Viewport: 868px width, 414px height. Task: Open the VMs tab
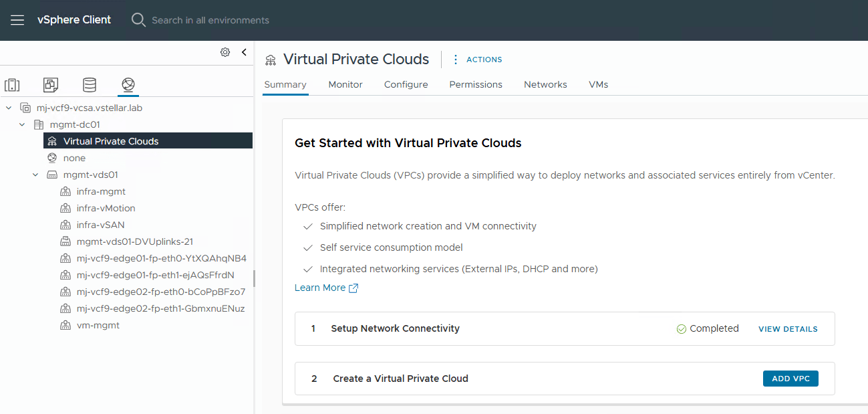(x=598, y=84)
